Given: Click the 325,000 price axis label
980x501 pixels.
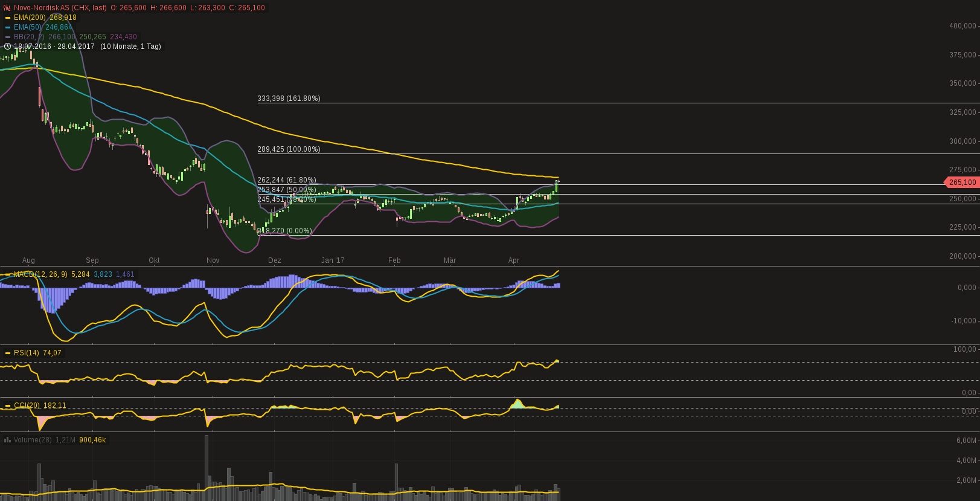Looking at the screenshot, I should 962,112.
